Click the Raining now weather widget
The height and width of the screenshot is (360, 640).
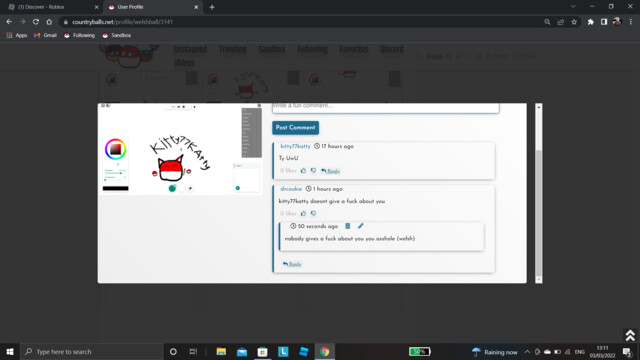[495, 352]
